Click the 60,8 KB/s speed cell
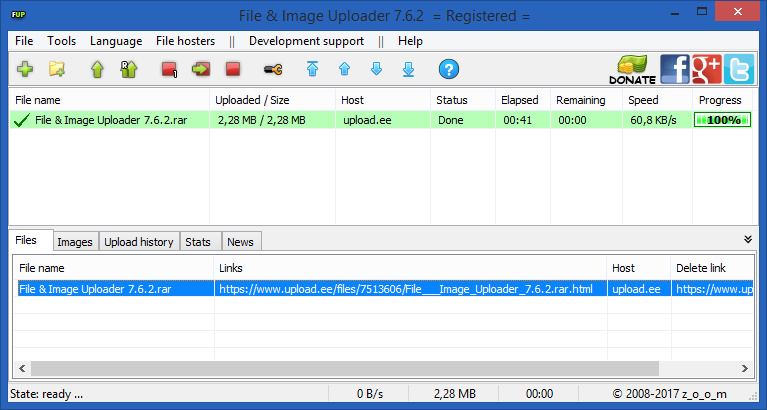The image size is (767, 410). pos(657,120)
